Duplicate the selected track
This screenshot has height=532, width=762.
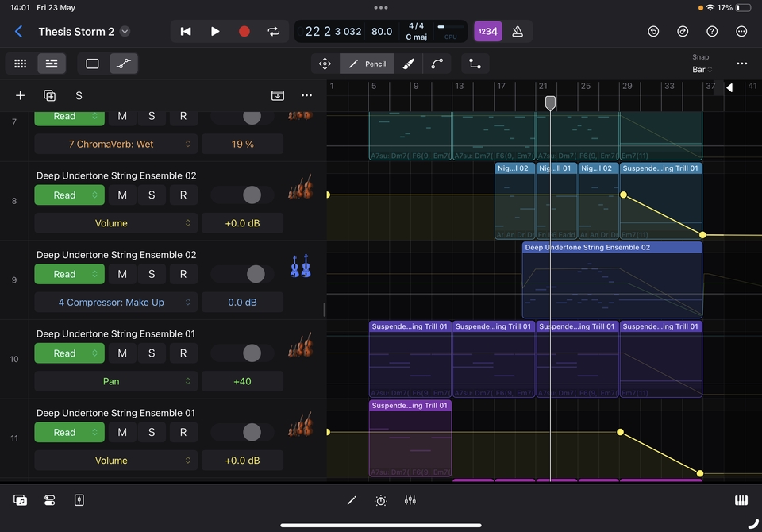[x=49, y=95]
